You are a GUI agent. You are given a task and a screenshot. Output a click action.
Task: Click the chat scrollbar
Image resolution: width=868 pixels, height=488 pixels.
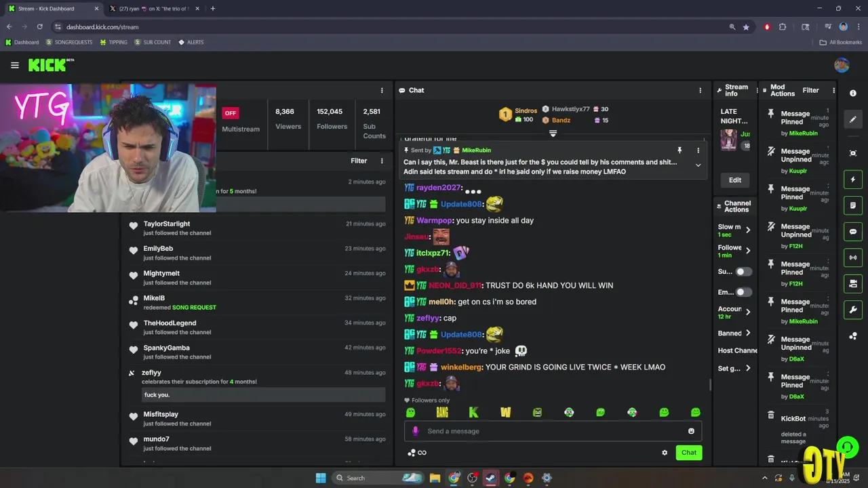[x=710, y=385]
